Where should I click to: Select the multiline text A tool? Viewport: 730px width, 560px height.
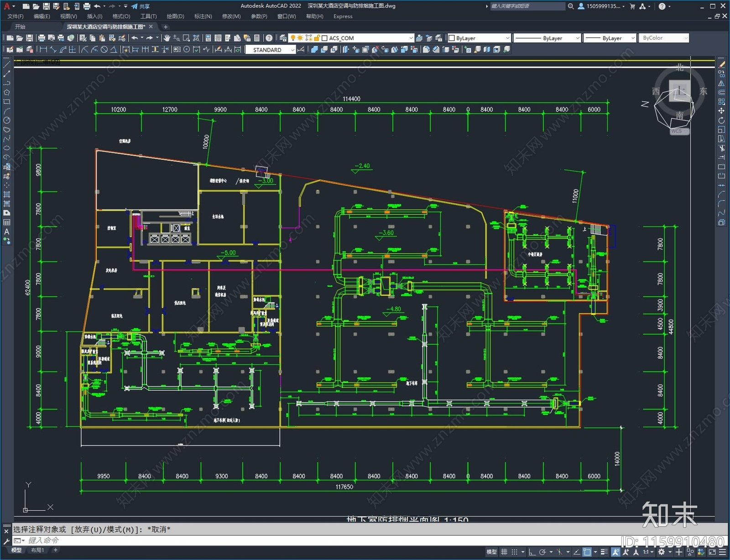coord(6,232)
